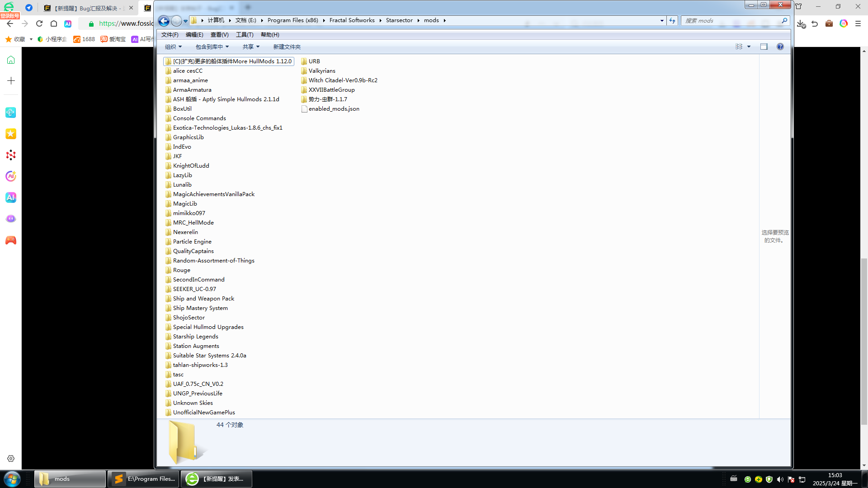This screenshot has width=868, height=488.
Task: Expand the 包含到库中 dropdown
Action: [212, 47]
